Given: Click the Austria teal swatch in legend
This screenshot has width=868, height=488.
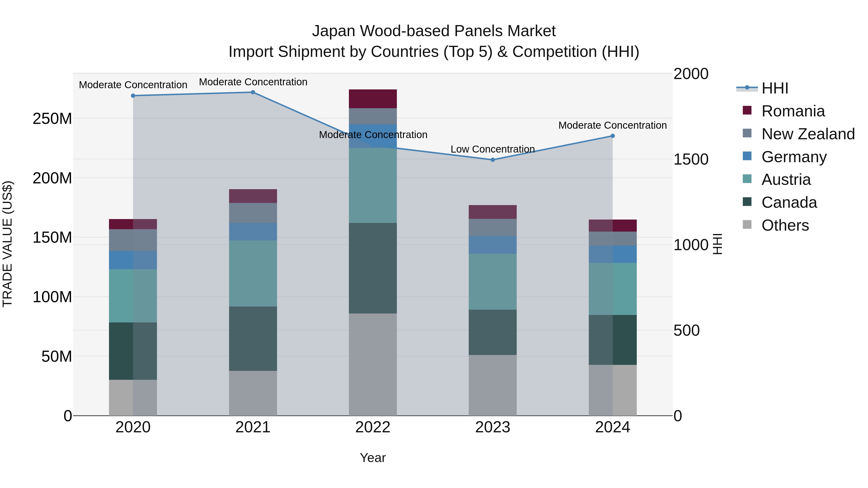Looking at the screenshot, I should click(747, 179).
